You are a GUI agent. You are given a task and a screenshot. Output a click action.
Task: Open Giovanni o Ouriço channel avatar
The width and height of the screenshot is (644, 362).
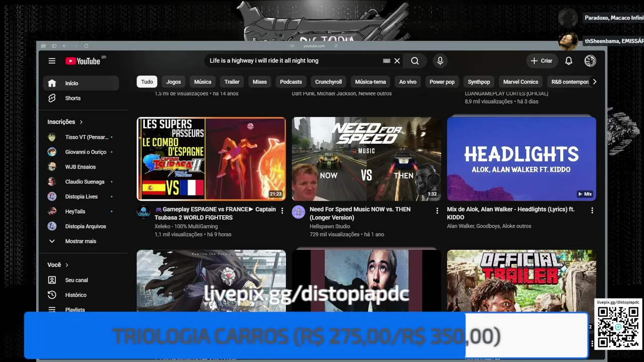coord(52,152)
